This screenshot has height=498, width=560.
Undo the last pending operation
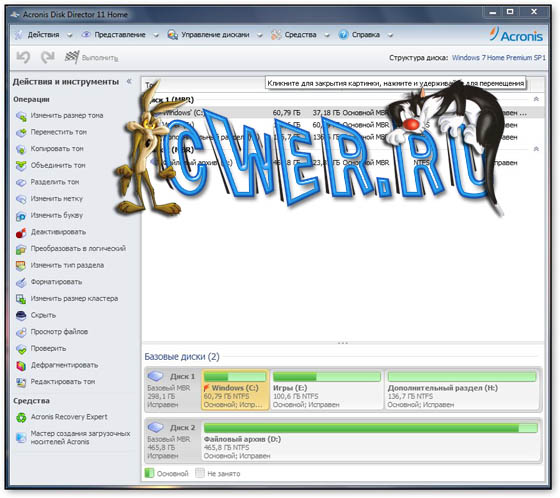(x=23, y=57)
